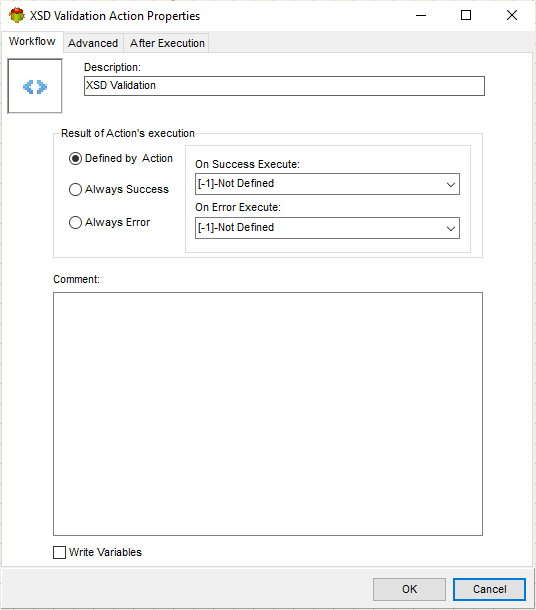Image resolution: width=536 pixels, height=610 pixels.
Task: Click inside the Comment text area
Action: (x=268, y=414)
